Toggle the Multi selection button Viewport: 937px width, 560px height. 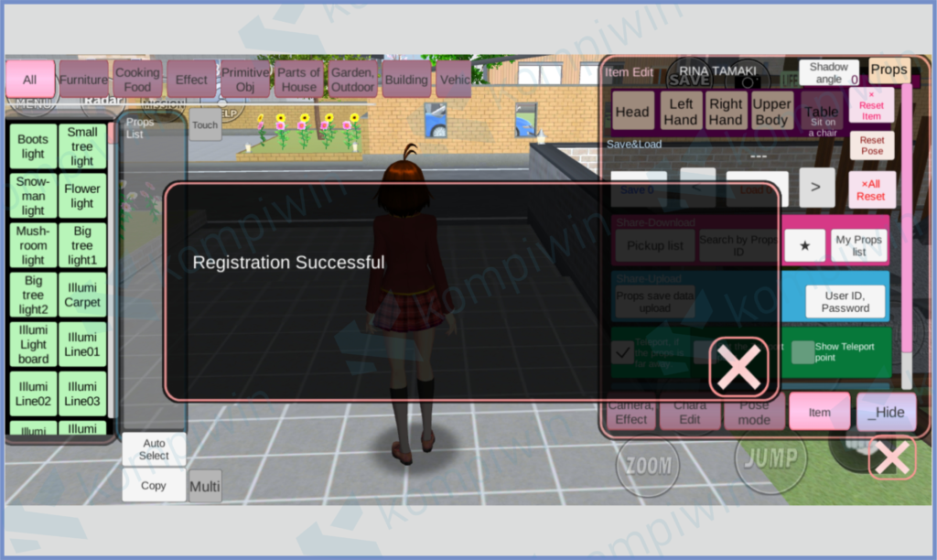tap(205, 487)
